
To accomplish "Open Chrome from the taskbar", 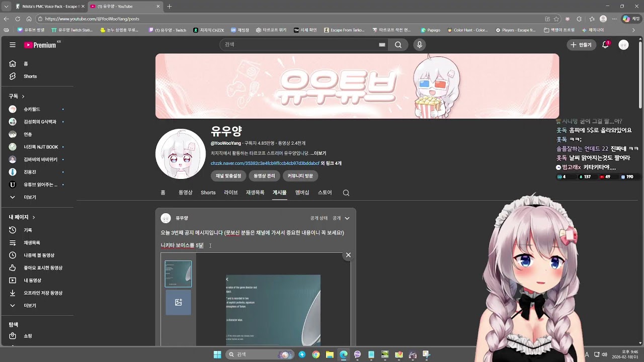I will (316, 354).
